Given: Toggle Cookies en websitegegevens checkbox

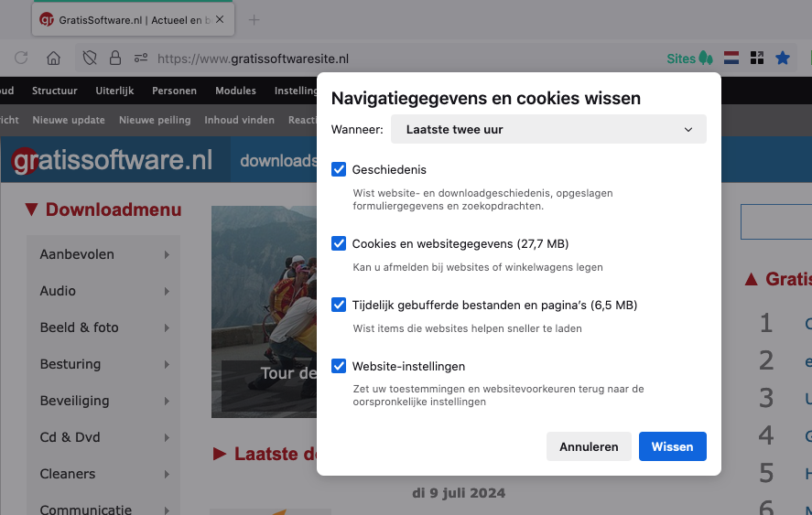Looking at the screenshot, I should pyautogui.click(x=339, y=243).
